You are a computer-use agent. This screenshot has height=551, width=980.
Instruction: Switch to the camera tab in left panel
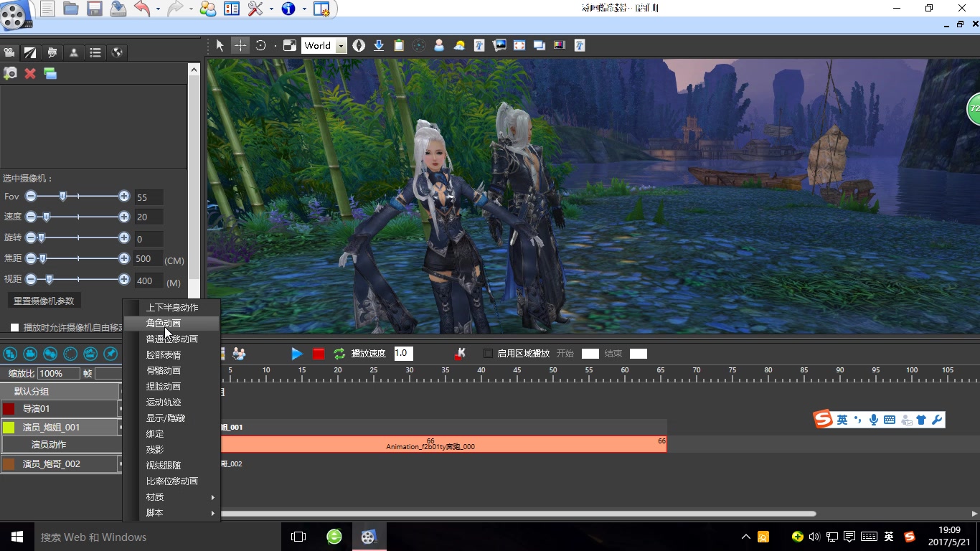[9, 52]
